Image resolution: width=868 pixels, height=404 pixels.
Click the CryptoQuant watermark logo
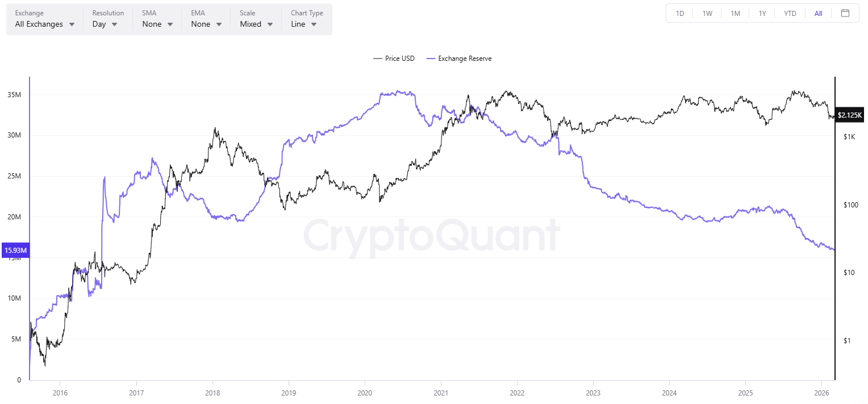coord(433,236)
